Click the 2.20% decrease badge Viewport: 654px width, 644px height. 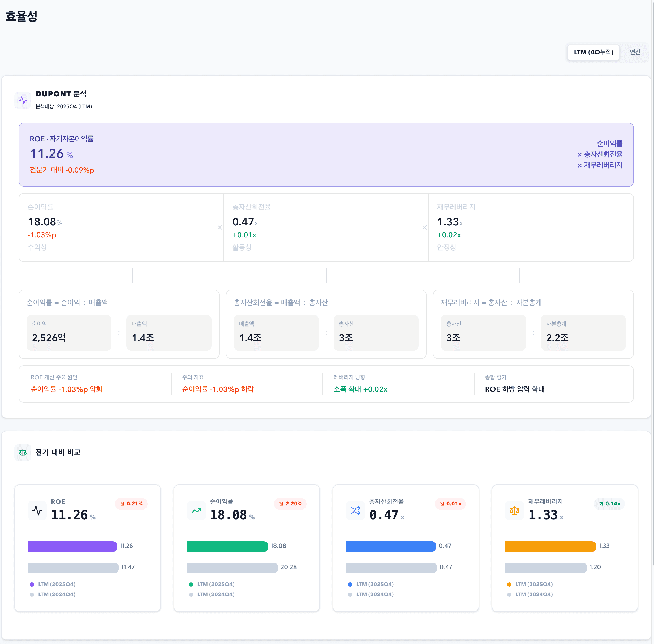coord(290,504)
